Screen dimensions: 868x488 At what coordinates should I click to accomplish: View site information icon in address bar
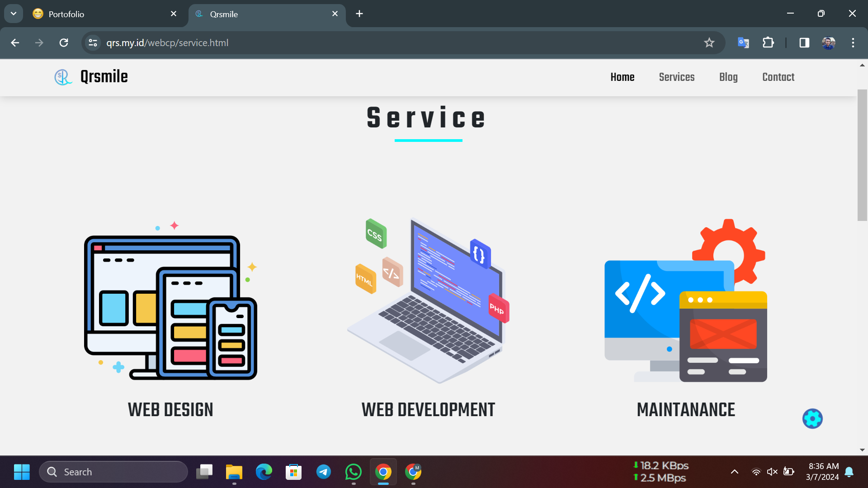93,42
